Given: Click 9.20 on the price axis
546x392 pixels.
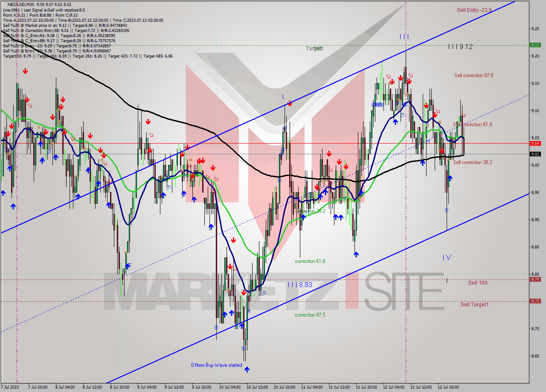Looking at the screenshot, I should pos(536,56).
